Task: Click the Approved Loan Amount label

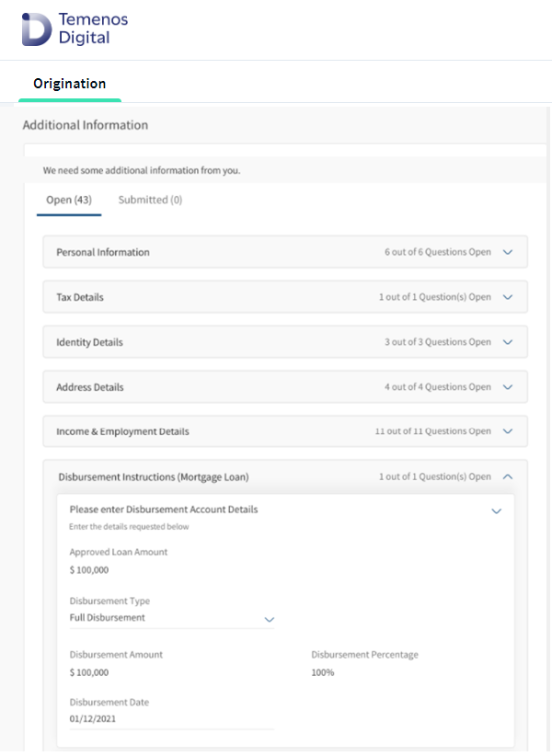Action: [119, 552]
